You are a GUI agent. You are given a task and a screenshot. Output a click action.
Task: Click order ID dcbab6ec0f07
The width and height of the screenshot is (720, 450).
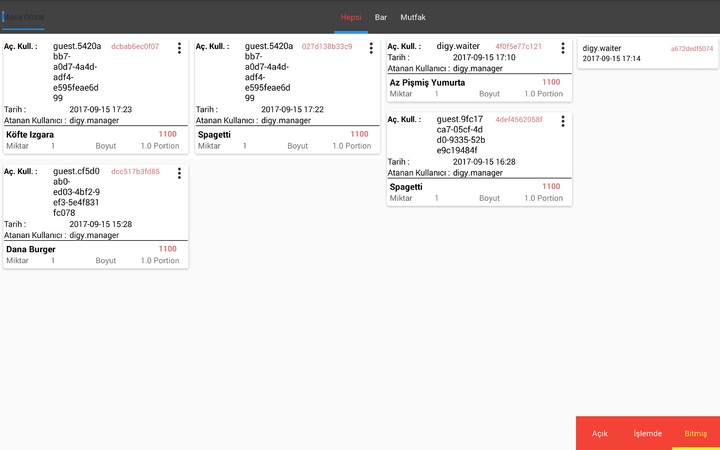135,46
